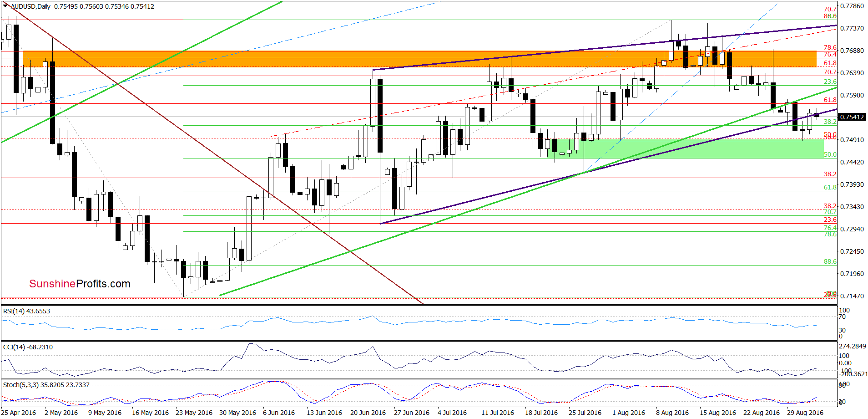The width and height of the screenshot is (868, 419).
Task: Click the 0.73430 price axis label
Action: click(x=852, y=207)
